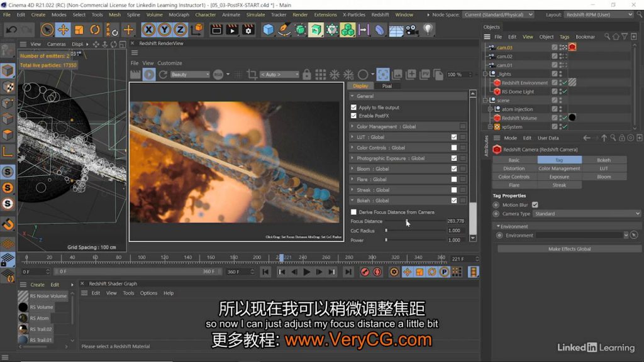Select the Move tool
This screenshot has width=644, height=362.
[63, 30]
